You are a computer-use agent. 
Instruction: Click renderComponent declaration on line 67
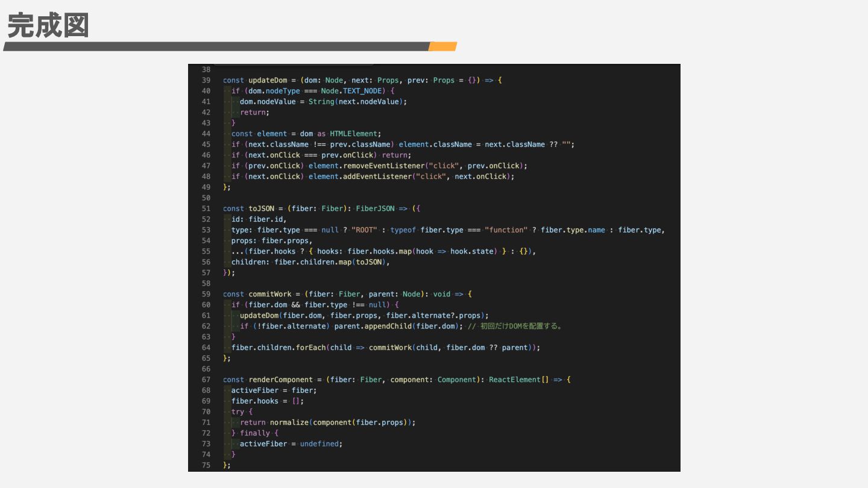click(x=280, y=380)
